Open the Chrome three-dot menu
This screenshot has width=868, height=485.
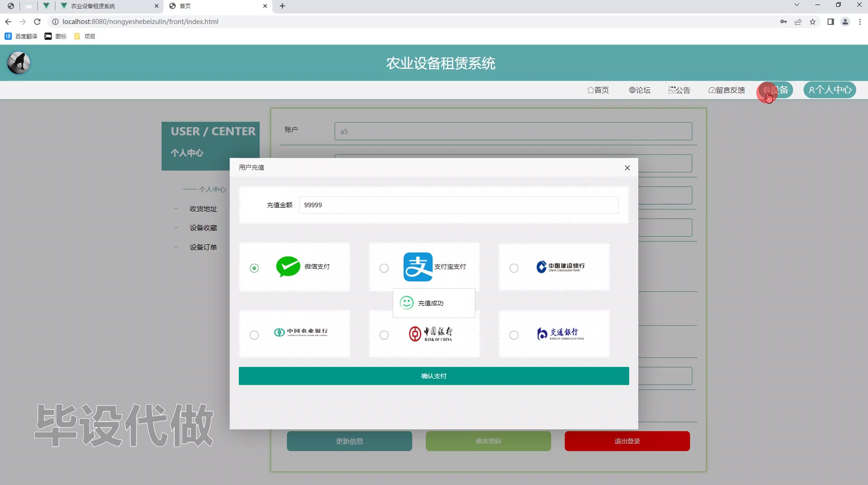pyautogui.click(x=860, y=22)
